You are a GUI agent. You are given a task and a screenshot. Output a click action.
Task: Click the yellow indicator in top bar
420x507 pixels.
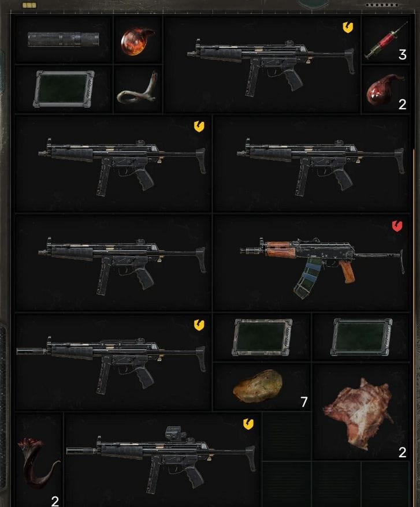(29, 5)
